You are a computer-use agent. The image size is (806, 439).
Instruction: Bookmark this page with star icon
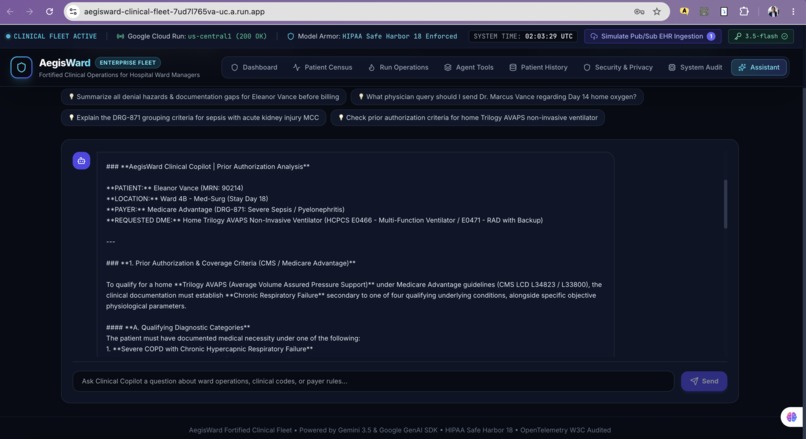point(657,11)
